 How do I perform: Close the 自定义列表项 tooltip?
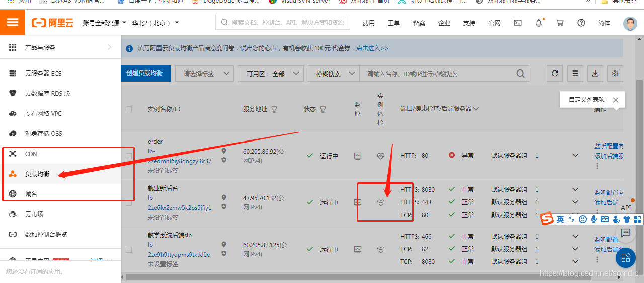[616, 100]
